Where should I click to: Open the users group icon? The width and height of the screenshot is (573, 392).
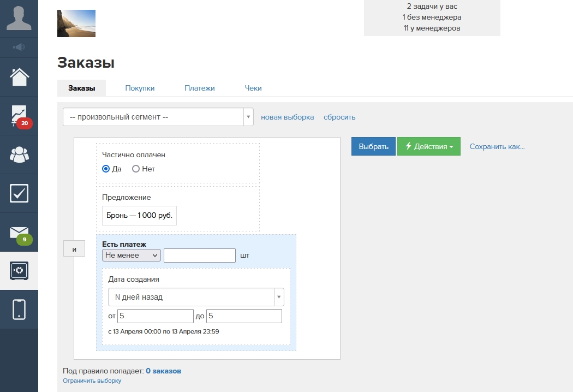coord(19,155)
